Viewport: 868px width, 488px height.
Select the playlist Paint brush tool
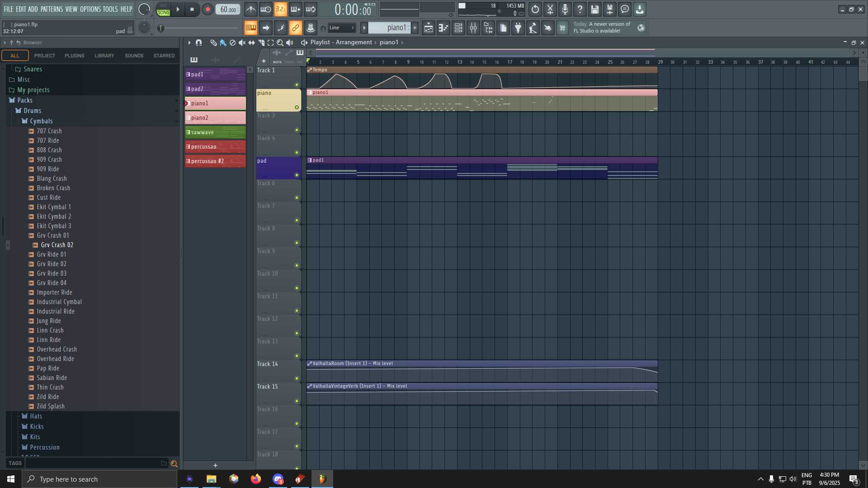(223, 42)
